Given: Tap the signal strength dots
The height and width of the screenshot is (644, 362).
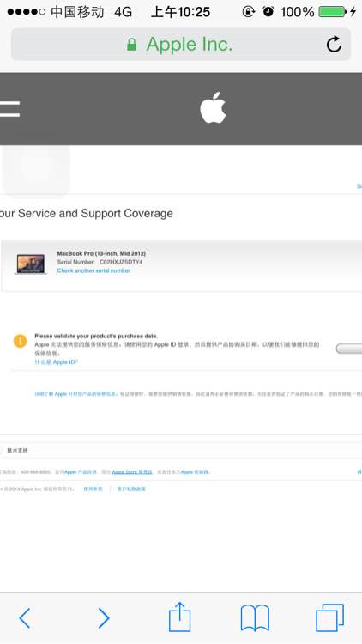Looking at the screenshot, I should point(27,12).
